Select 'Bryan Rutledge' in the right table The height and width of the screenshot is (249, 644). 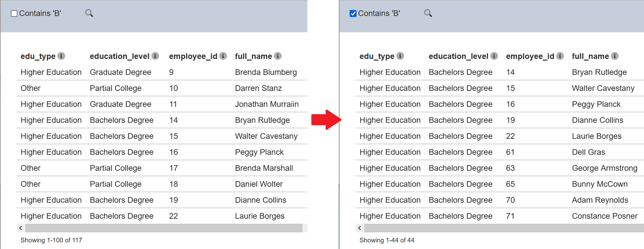[599, 72]
